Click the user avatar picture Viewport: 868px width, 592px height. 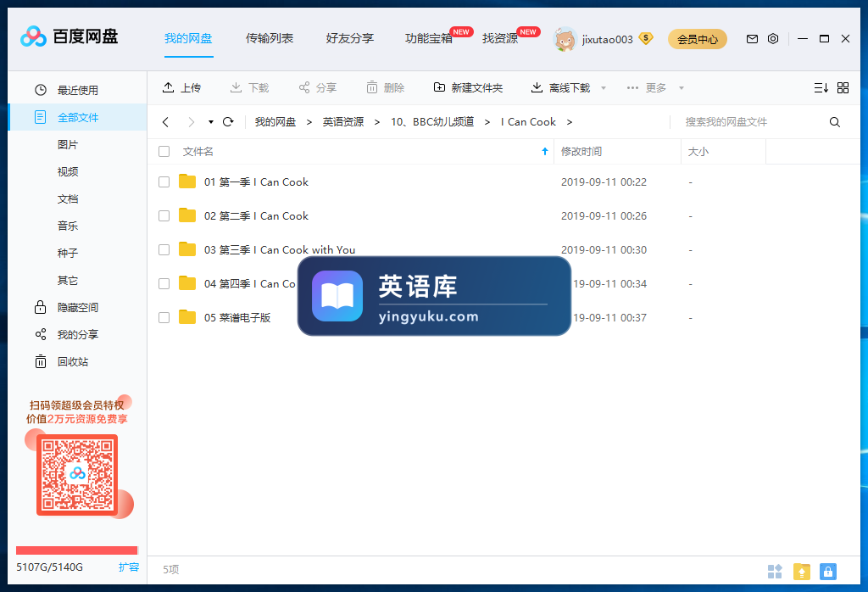(565, 39)
